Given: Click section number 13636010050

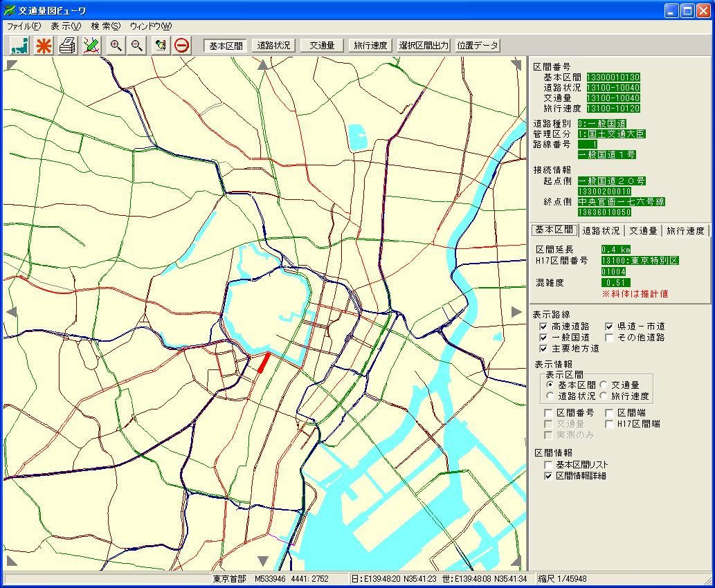Looking at the screenshot, I should coord(604,212).
